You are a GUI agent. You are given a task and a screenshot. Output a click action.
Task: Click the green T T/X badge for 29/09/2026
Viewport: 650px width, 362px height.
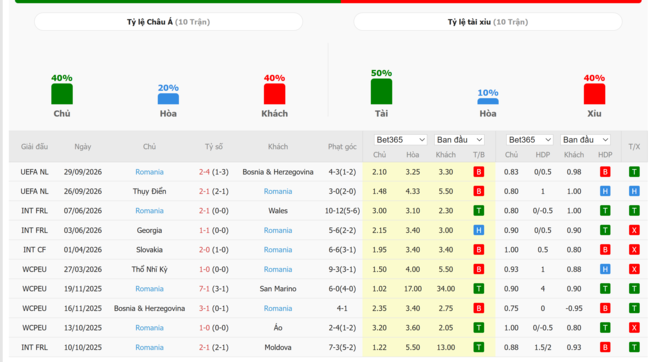click(x=634, y=172)
